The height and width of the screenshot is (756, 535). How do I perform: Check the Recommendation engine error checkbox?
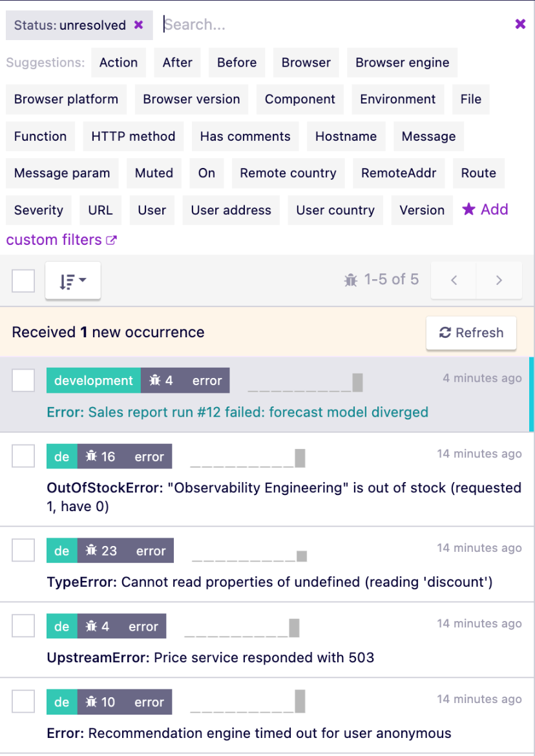click(x=23, y=702)
